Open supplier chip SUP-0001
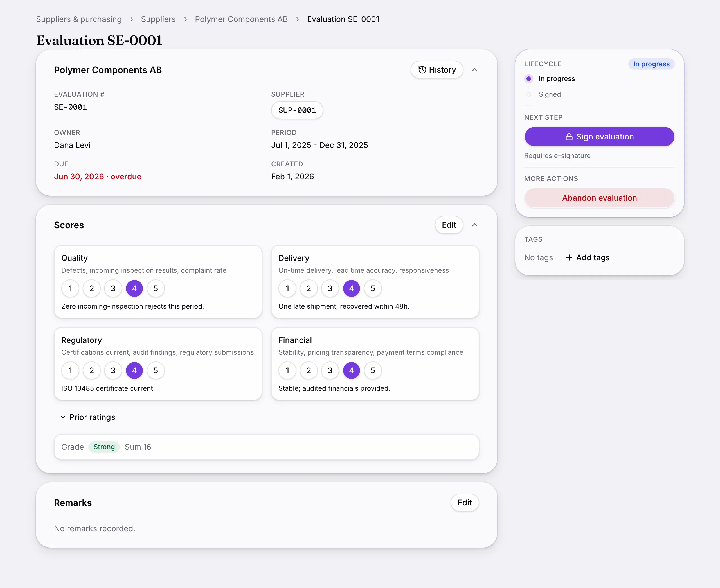 [x=297, y=110]
